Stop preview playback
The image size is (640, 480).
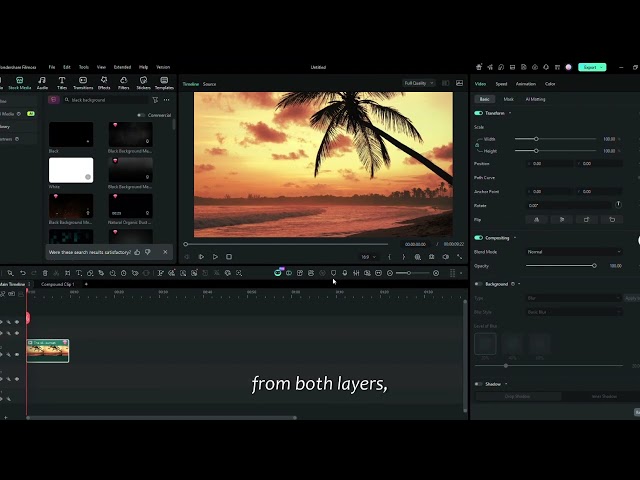pyautogui.click(x=229, y=257)
